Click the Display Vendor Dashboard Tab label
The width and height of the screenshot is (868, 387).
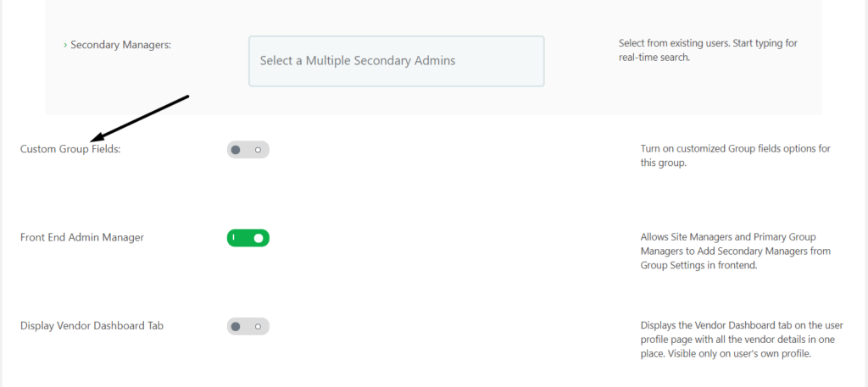coord(92,325)
